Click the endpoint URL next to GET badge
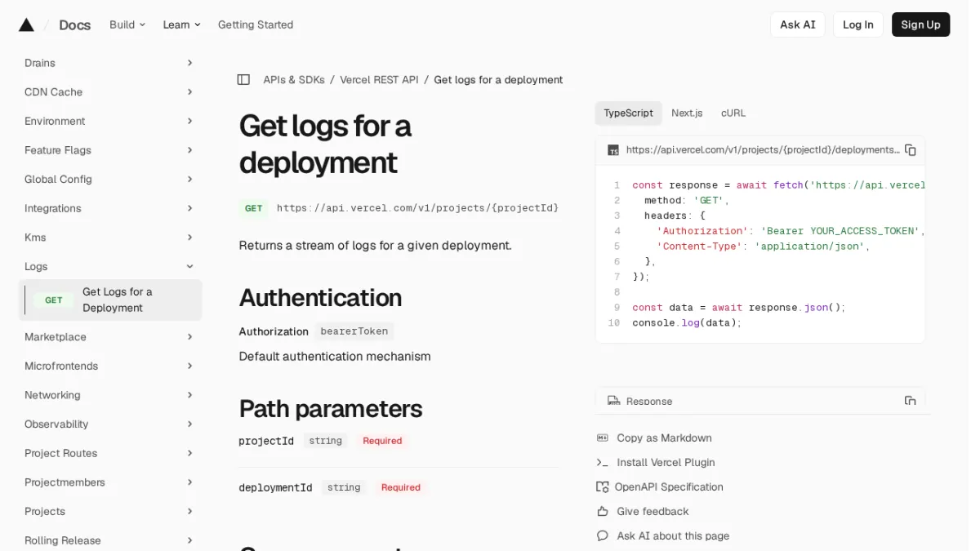This screenshot has height=551, width=980. point(417,208)
